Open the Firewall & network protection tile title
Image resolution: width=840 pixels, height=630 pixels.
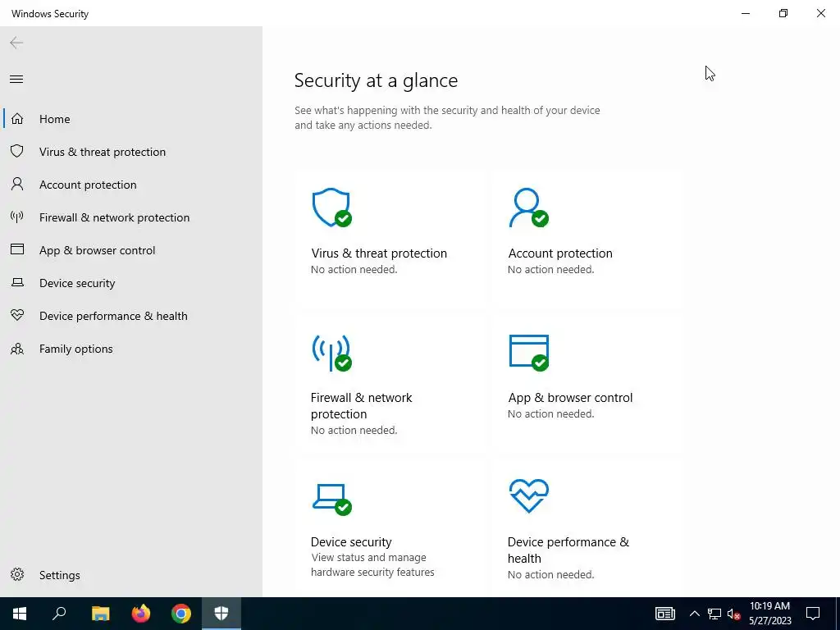[x=362, y=405]
